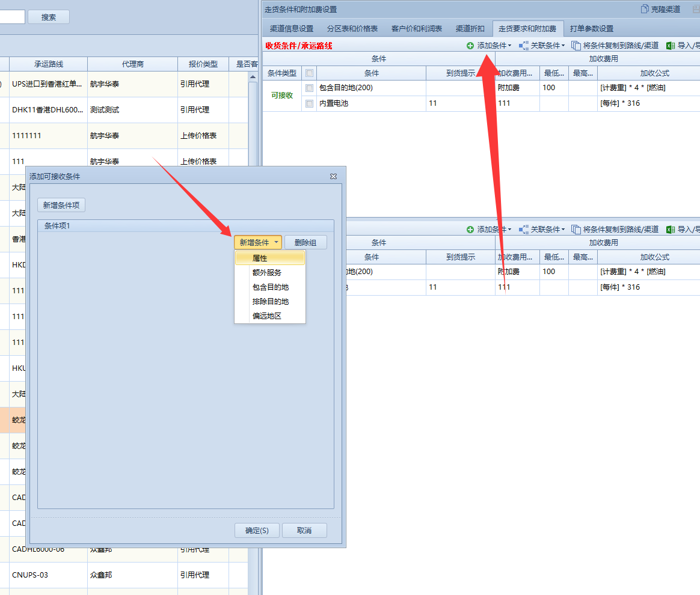This screenshot has width=700, height=595.
Task: Click the 删除组 button
Action: (x=305, y=243)
